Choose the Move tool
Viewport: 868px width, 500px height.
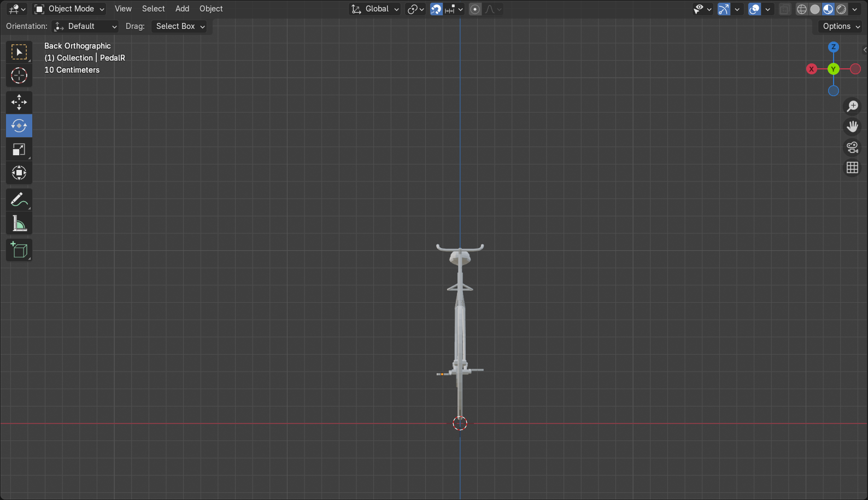[x=19, y=102]
